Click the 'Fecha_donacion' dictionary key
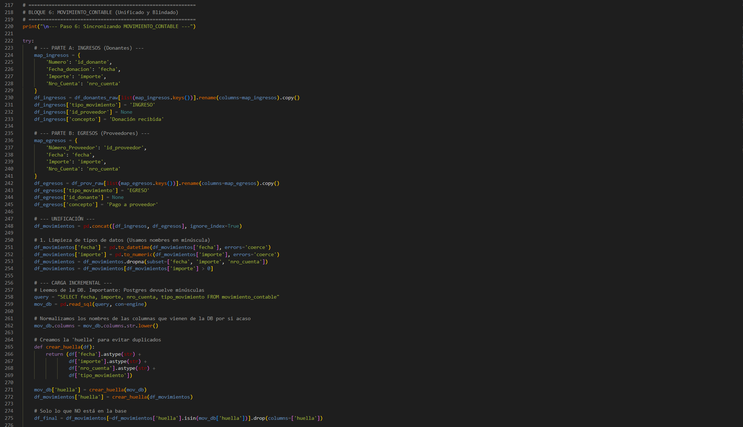The height and width of the screenshot is (427, 743). [68, 69]
